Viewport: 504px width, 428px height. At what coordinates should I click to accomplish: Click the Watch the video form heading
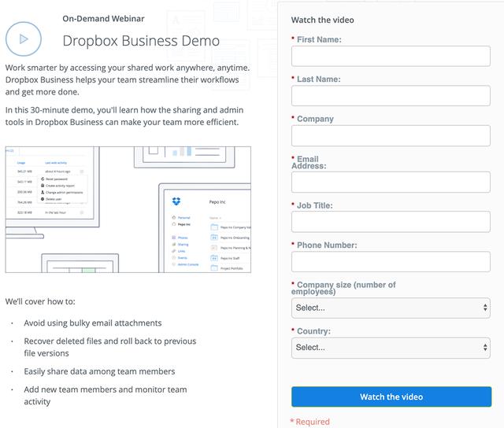(x=322, y=20)
